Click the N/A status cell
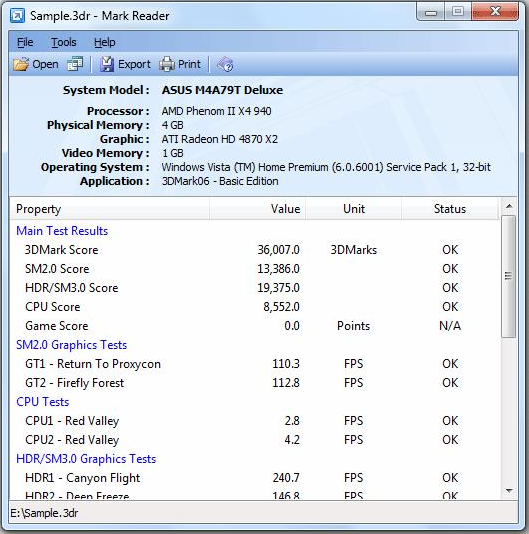This screenshot has height=534, width=529. click(x=450, y=326)
